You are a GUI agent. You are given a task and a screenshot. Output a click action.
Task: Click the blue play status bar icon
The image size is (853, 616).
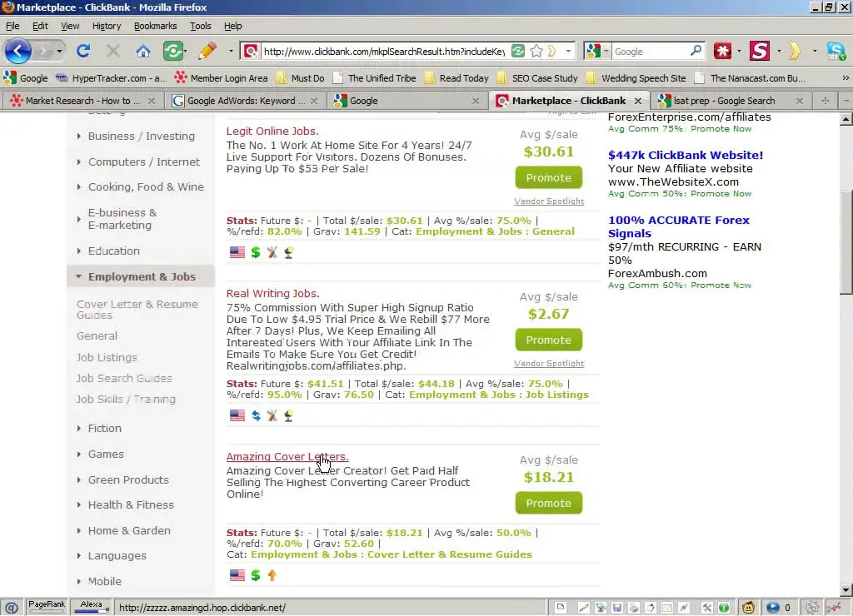click(772, 608)
